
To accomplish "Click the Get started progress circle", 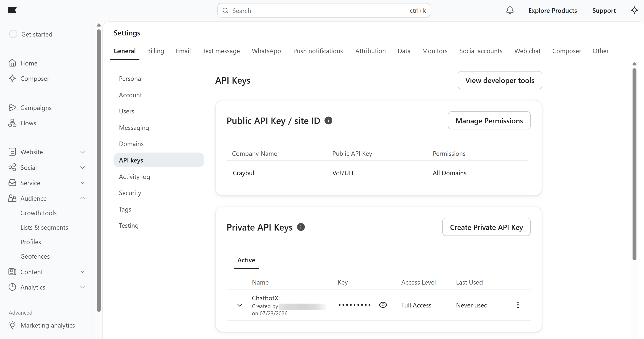I will 13,34.
